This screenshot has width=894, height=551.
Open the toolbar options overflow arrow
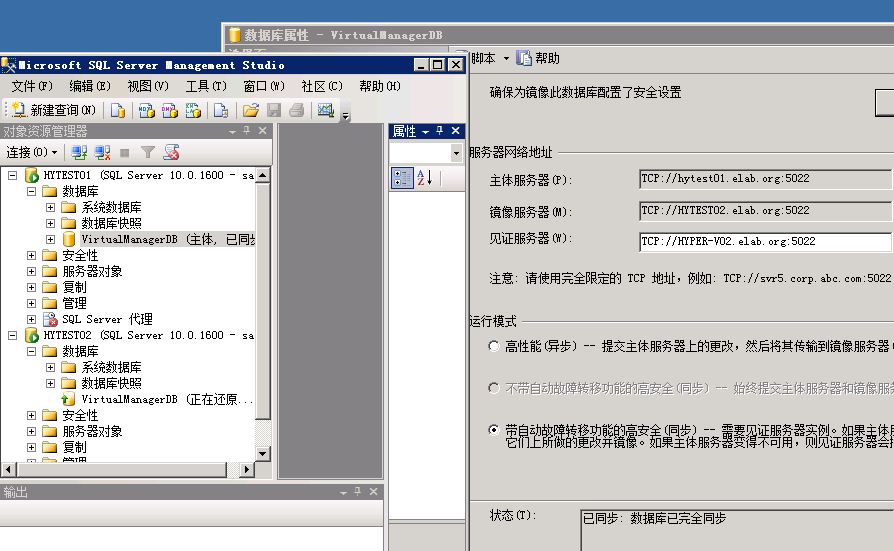tap(345, 116)
